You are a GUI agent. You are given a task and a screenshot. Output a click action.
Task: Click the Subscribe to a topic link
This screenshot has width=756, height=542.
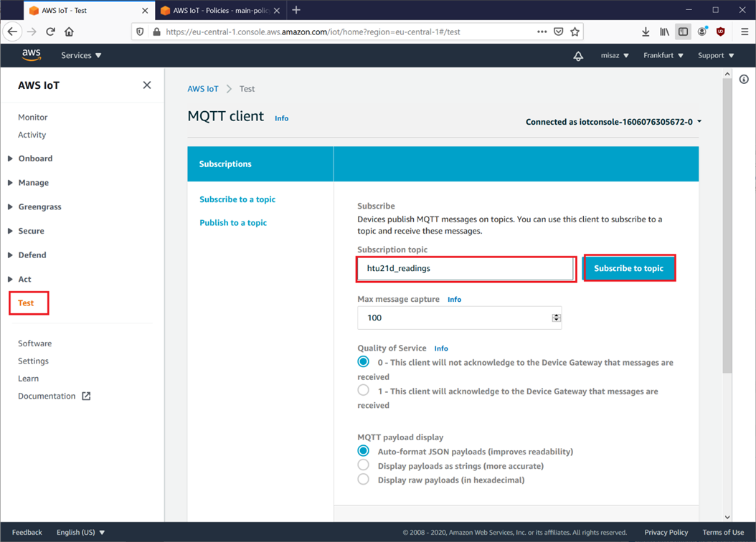[237, 199]
